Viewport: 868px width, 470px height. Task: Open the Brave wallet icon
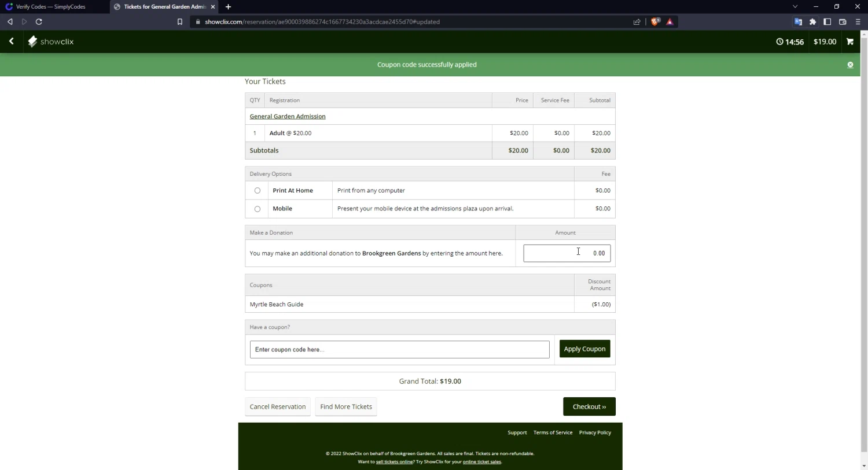click(843, 22)
